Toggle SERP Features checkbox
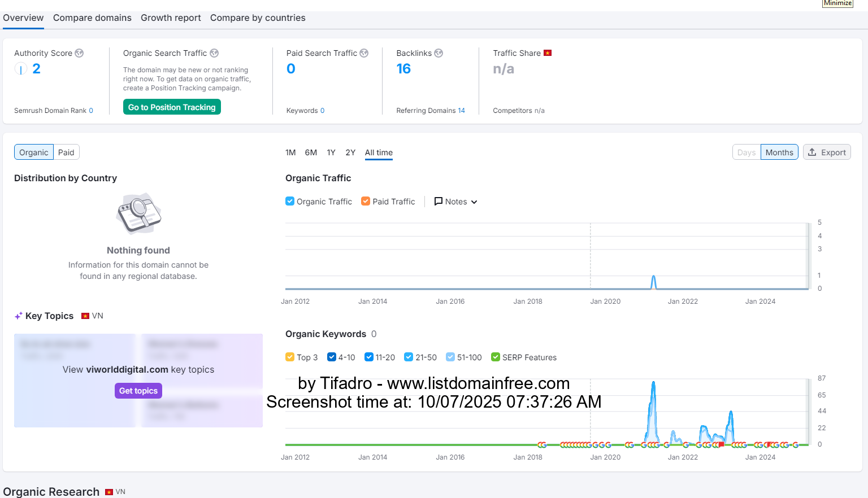The image size is (868, 498). click(x=496, y=357)
